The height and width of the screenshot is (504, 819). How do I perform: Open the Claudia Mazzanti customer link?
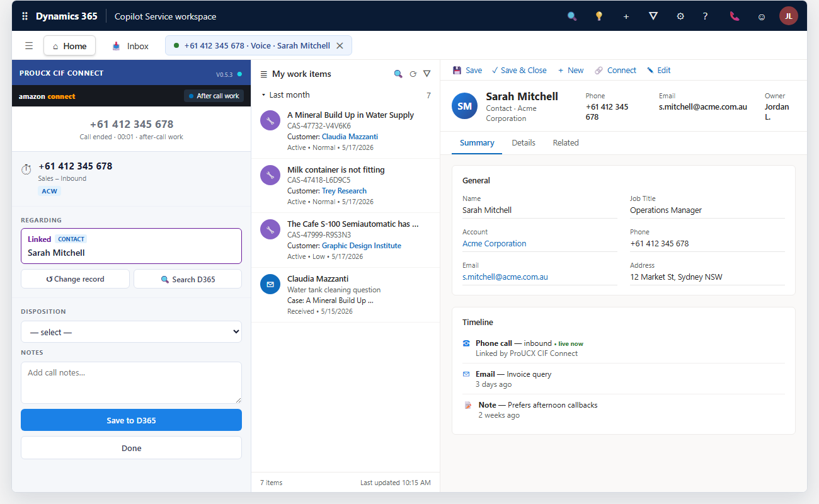point(350,137)
